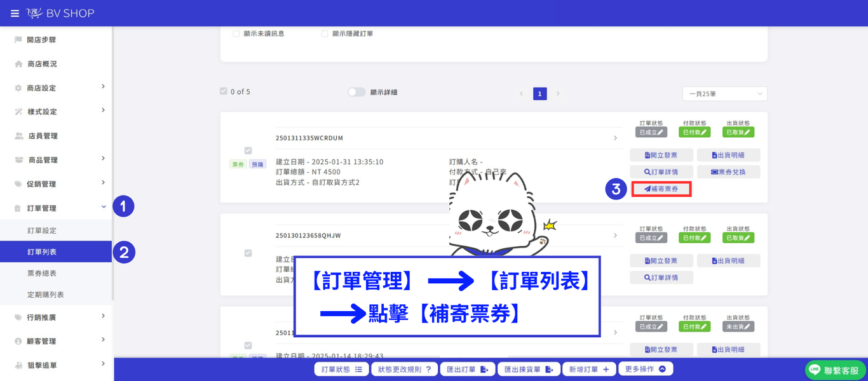Viewport: 868px width, 381px height.
Task: Click the user icon beside 顧客管理
Action: pos(18,341)
